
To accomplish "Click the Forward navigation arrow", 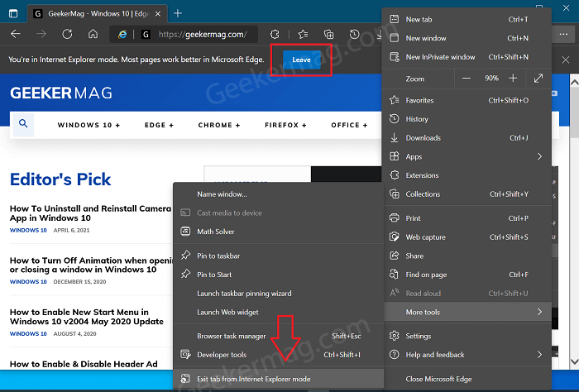I will [x=41, y=35].
